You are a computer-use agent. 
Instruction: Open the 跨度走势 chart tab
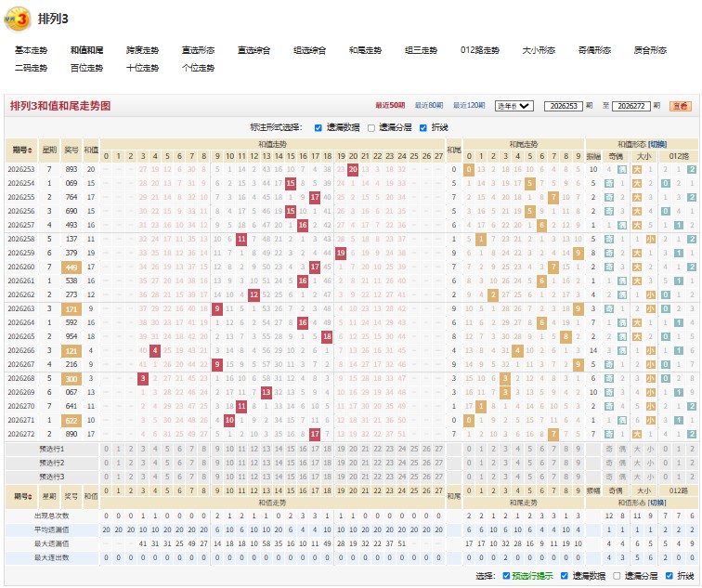click(142, 50)
